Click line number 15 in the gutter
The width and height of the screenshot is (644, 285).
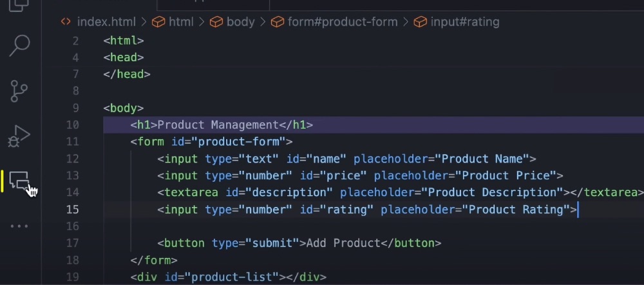point(72,210)
